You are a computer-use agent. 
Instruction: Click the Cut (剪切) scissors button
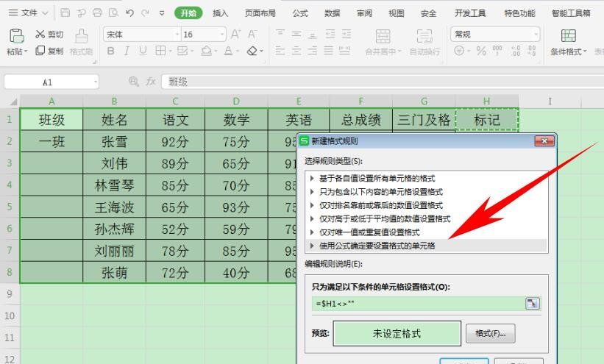(49, 35)
